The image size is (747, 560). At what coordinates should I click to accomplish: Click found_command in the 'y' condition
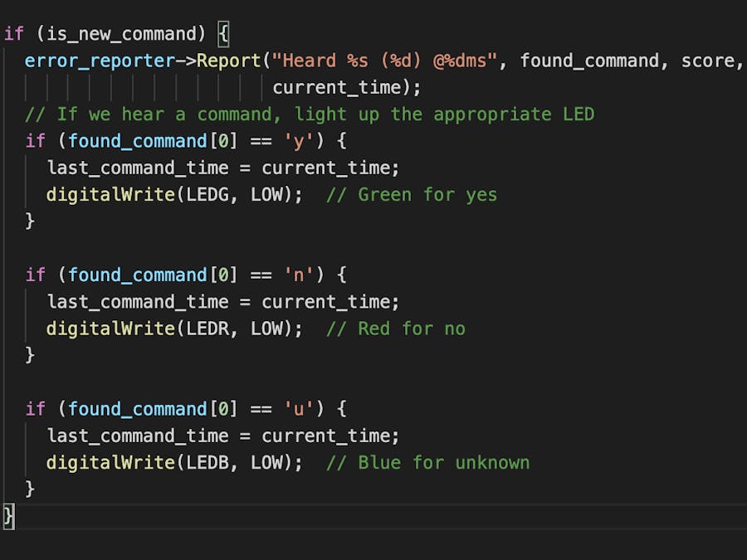[x=137, y=141]
